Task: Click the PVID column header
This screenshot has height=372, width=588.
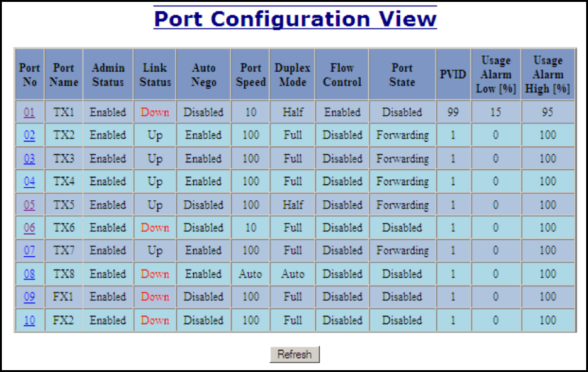Action: [453, 75]
